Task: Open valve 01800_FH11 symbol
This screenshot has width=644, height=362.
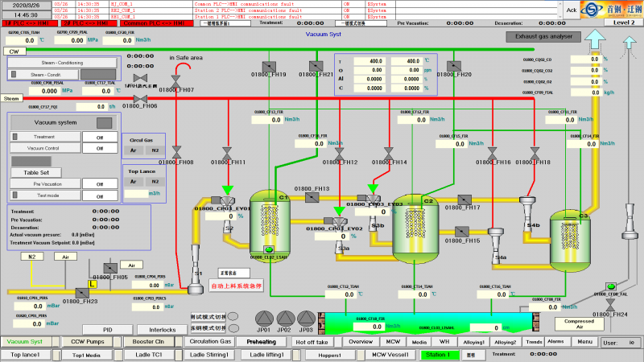Action: click(227, 152)
